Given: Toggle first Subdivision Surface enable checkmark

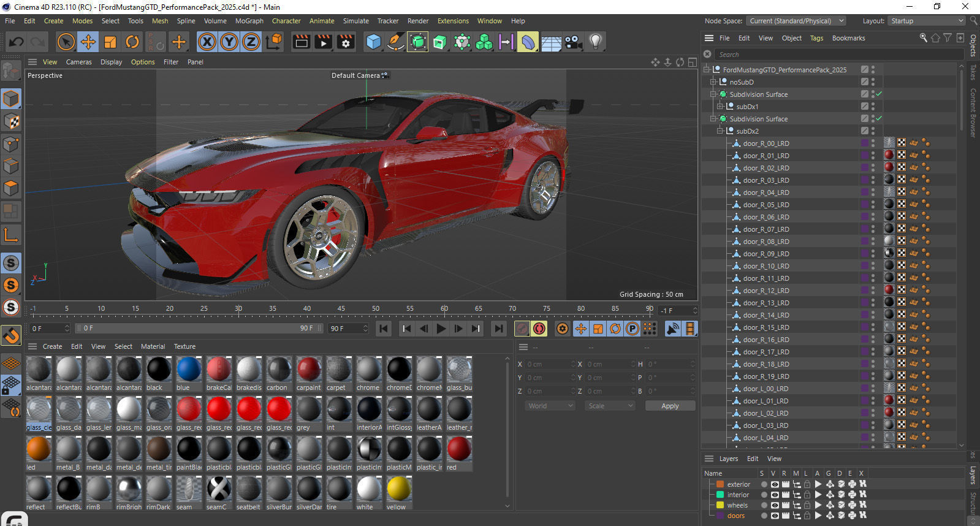Looking at the screenshot, I should (879, 94).
